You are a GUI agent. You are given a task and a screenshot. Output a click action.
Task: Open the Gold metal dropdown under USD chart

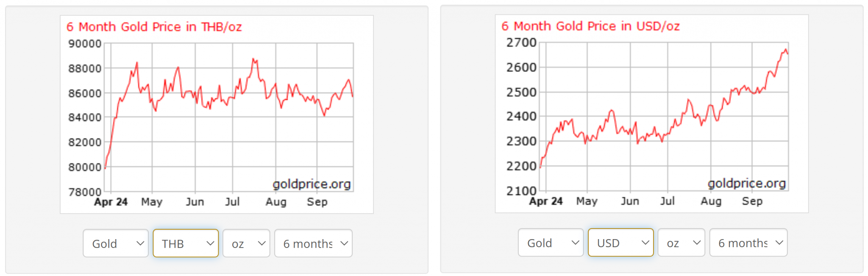(551, 243)
